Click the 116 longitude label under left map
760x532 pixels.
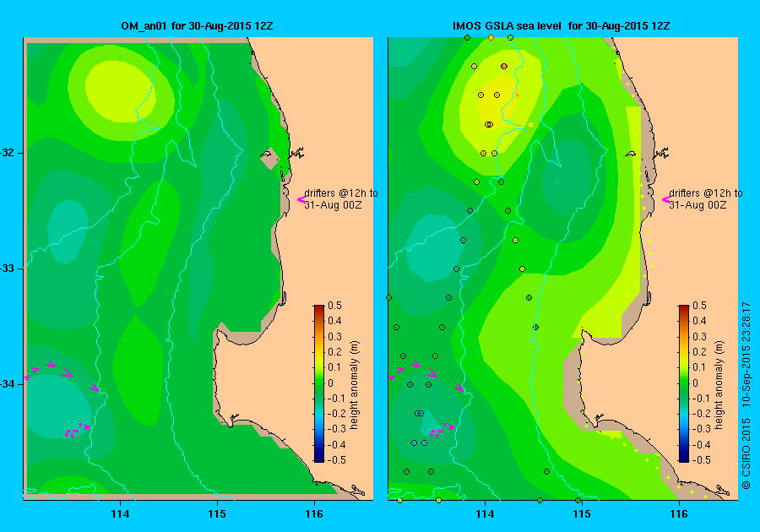coord(314,514)
